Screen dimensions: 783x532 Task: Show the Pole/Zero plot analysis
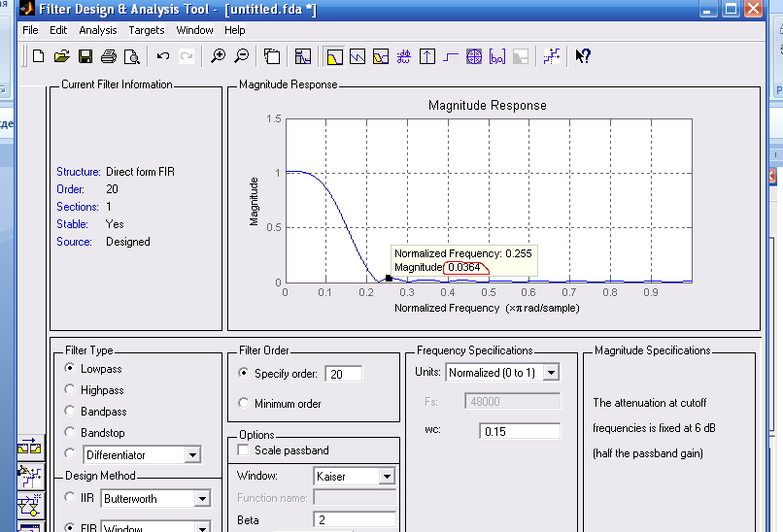(x=475, y=56)
